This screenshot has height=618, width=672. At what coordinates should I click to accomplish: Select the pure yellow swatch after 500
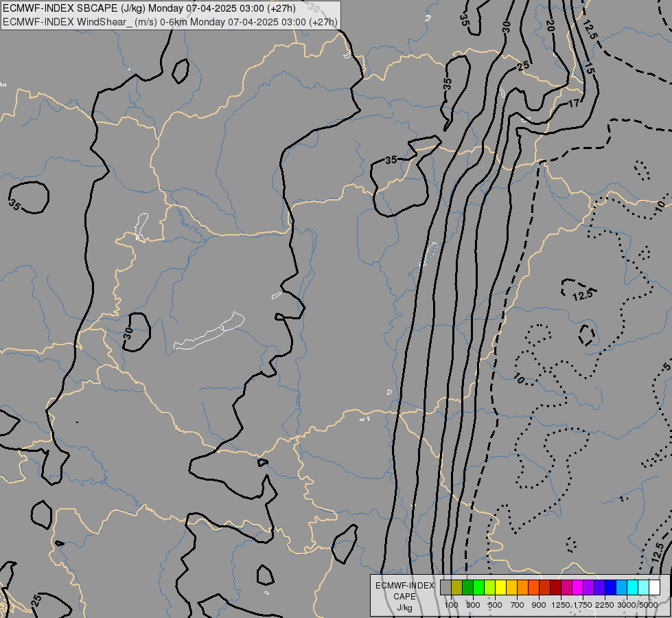tap(500, 588)
